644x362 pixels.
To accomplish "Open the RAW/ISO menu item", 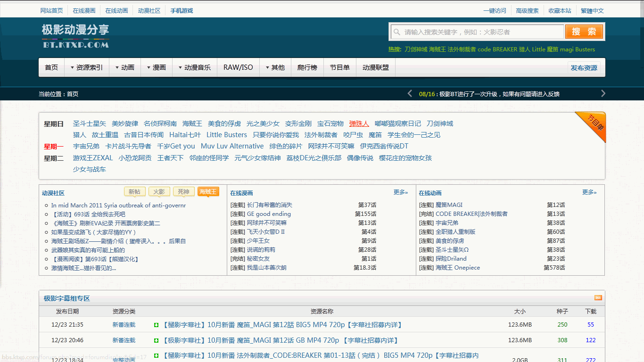I will [238, 67].
